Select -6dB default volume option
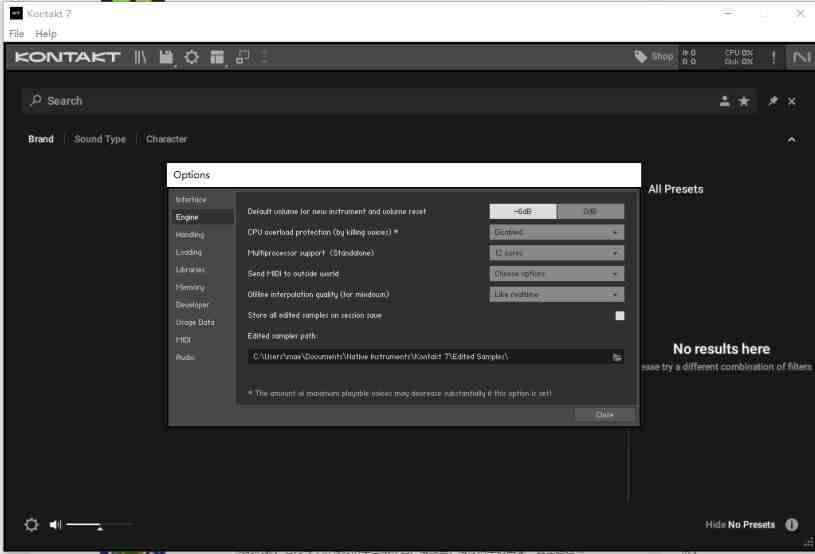The height and width of the screenshot is (554, 815). [522, 211]
